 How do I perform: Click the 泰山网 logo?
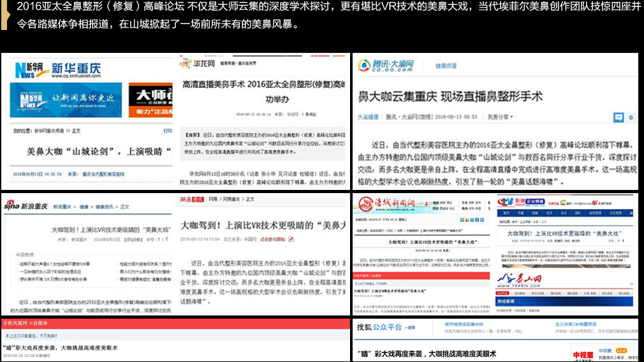(x=519, y=280)
